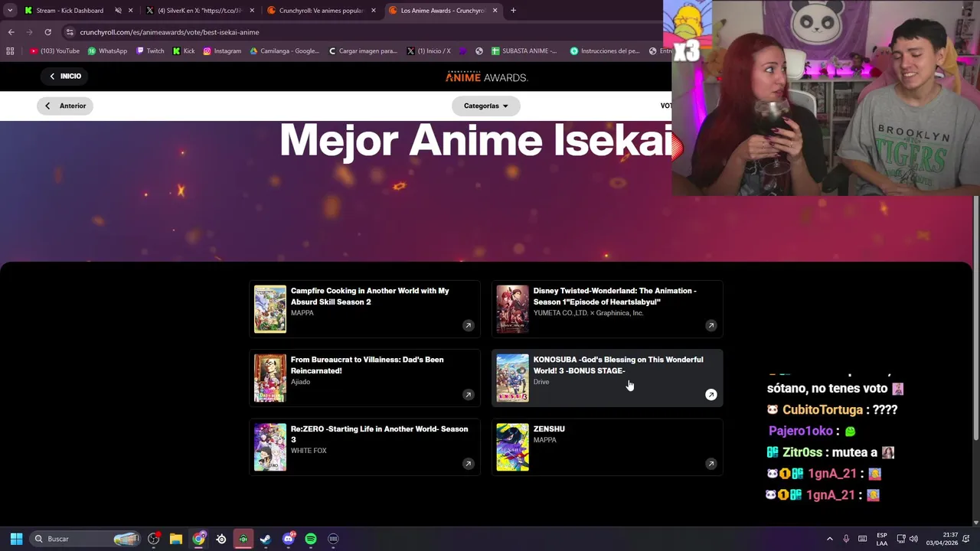Open arrow link on Campfire Cooking card
The image size is (980, 551).
point(468,325)
